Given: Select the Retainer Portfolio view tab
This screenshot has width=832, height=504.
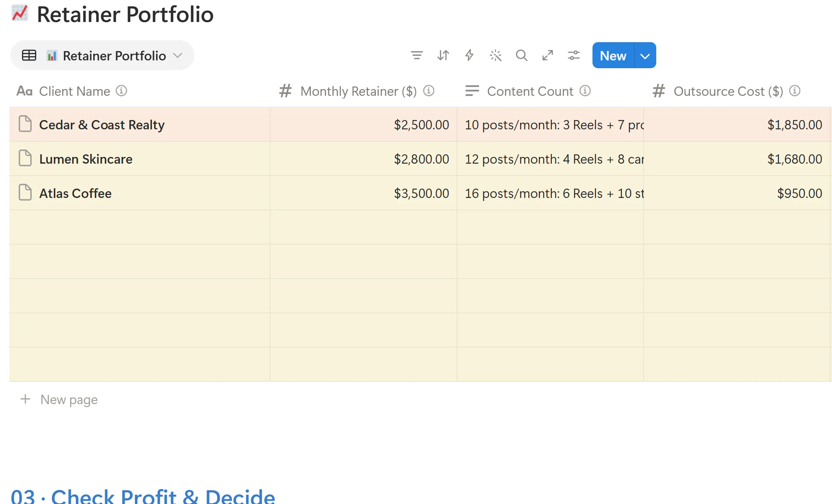Looking at the screenshot, I should (x=102, y=56).
